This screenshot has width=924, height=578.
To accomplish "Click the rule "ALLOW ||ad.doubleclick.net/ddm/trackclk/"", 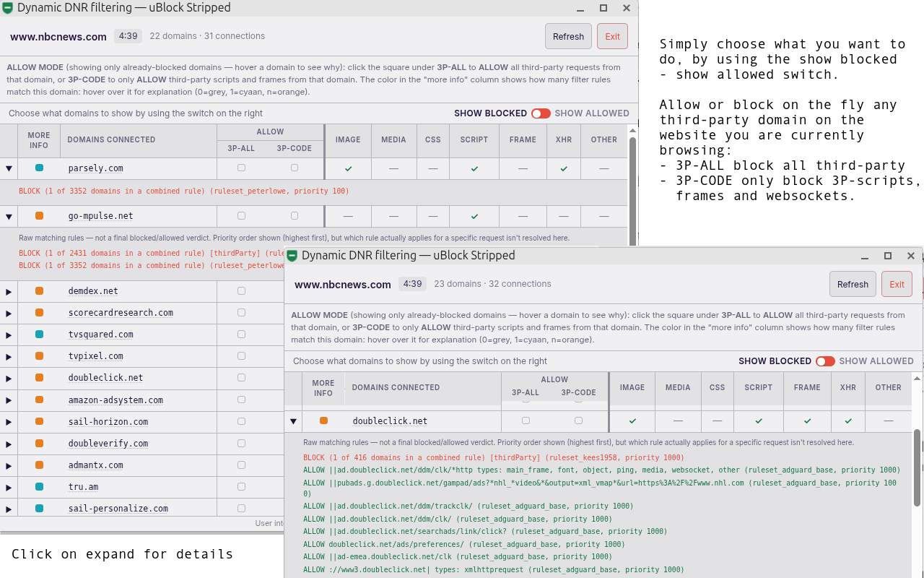I will pyautogui.click(x=468, y=506).
